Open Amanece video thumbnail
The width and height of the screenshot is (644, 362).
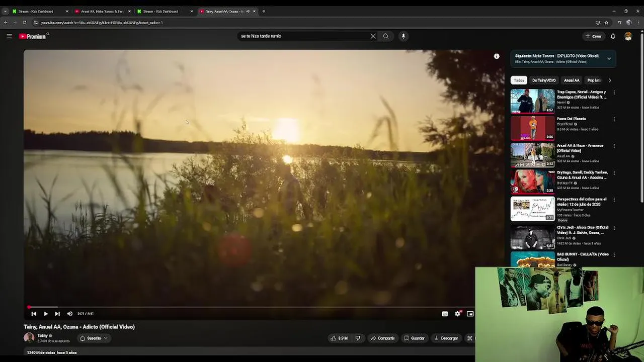point(532,155)
